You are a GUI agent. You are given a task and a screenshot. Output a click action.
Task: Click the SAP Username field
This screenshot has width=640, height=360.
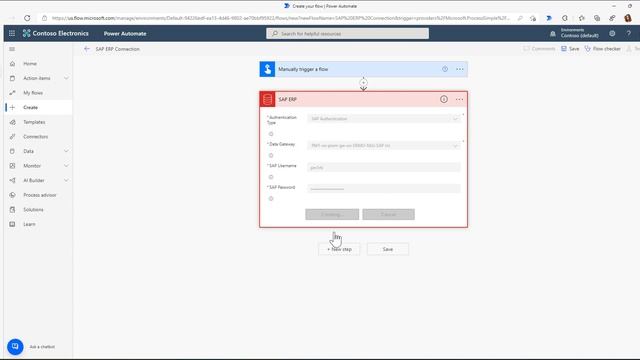point(384,167)
